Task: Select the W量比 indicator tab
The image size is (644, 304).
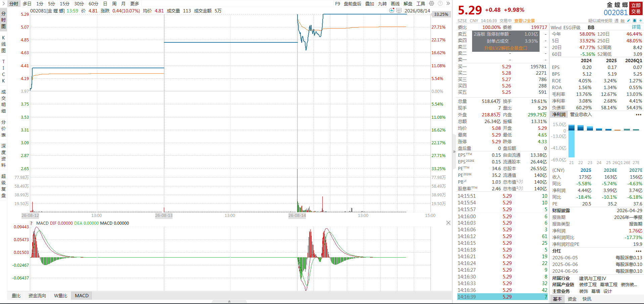Action: pyautogui.click(x=60, y=296)
